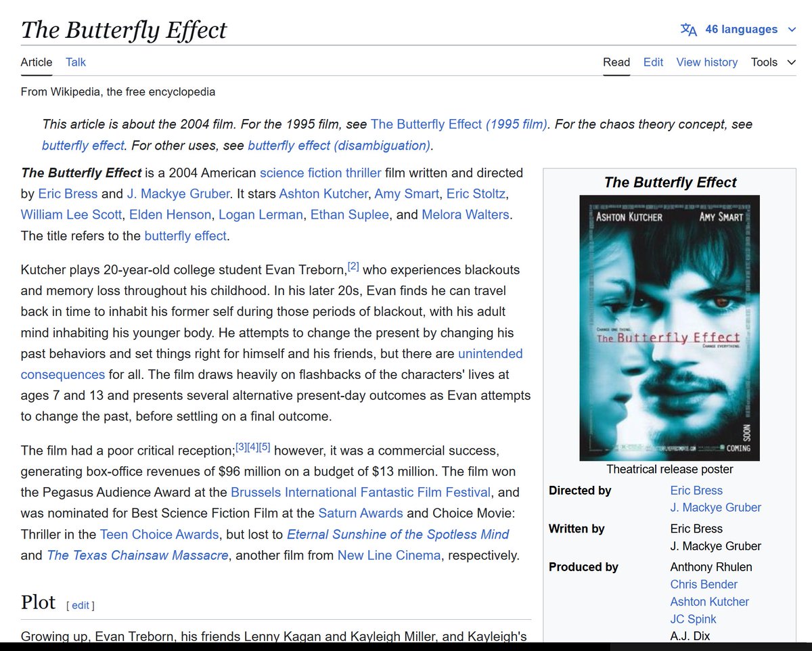Open the Amy Smart article link
The image size is (812, 651).
pos(406,194)
